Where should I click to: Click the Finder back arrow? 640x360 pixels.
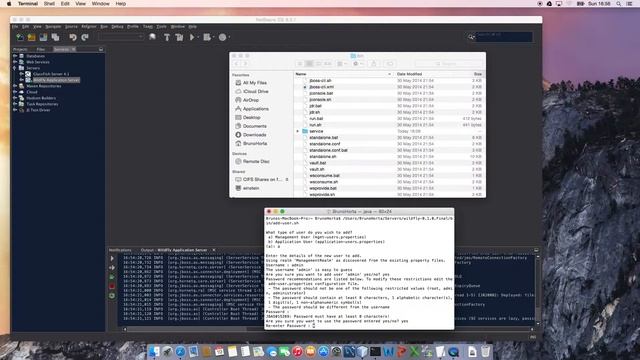coord(237,64)
